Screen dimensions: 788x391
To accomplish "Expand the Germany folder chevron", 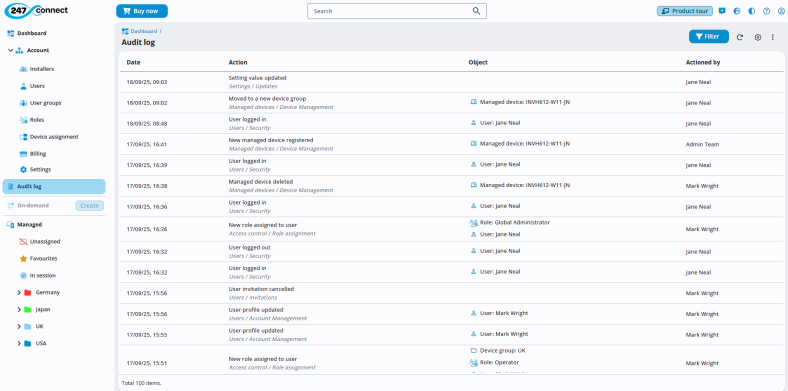I will (x=19, y=292).
